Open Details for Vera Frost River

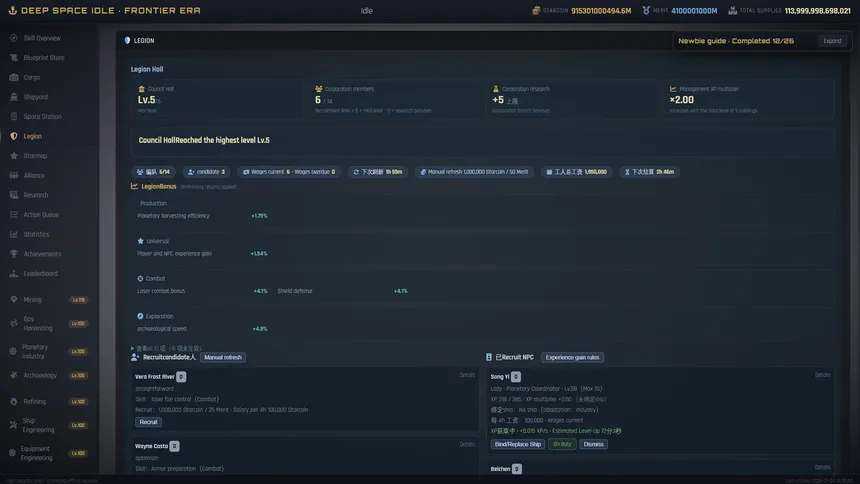pos(467,375)
